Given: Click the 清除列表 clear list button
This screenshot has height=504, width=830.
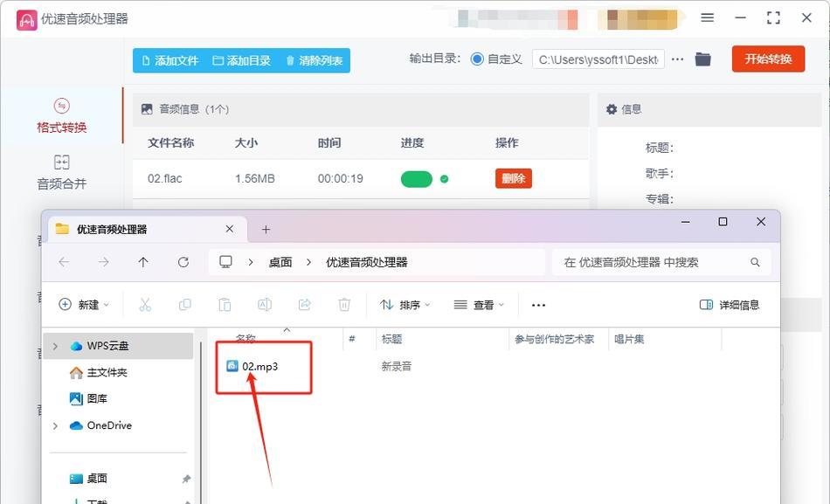Looking at the screenshot, I should (315, 61).
